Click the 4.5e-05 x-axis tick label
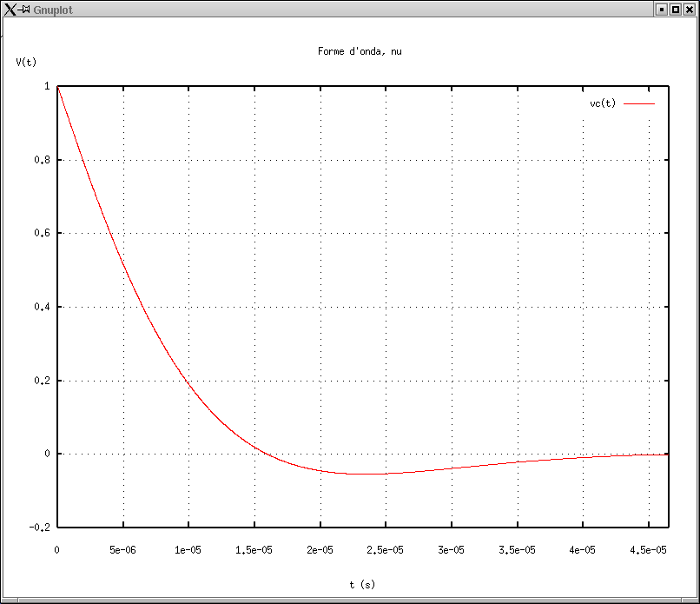 648,550
